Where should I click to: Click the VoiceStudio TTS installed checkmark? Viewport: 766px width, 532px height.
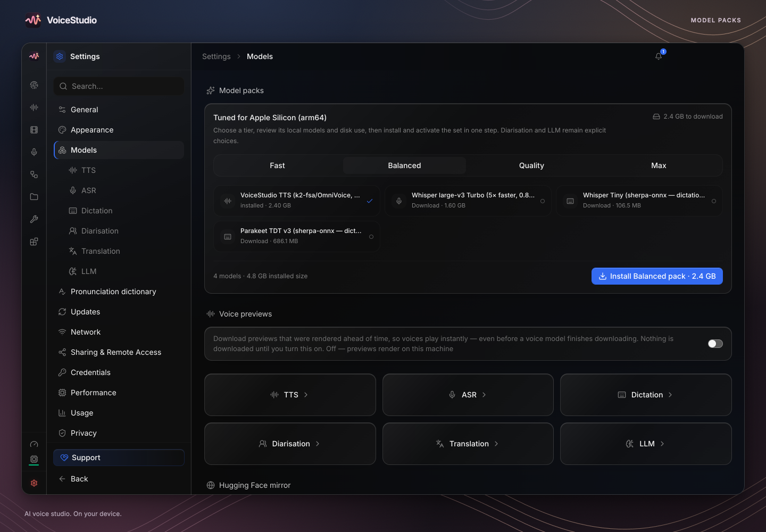coord(370,201)
